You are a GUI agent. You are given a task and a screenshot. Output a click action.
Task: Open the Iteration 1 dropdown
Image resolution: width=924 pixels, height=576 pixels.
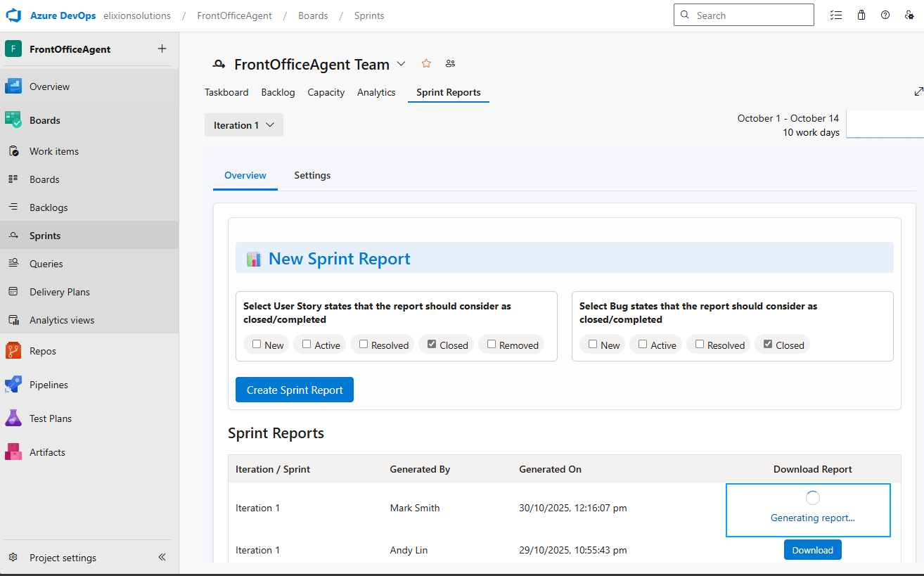(243, 125)
